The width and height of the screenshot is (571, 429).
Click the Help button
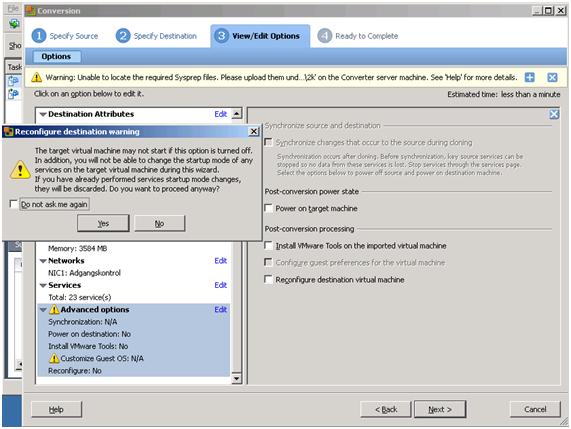[x=56, y=409]
